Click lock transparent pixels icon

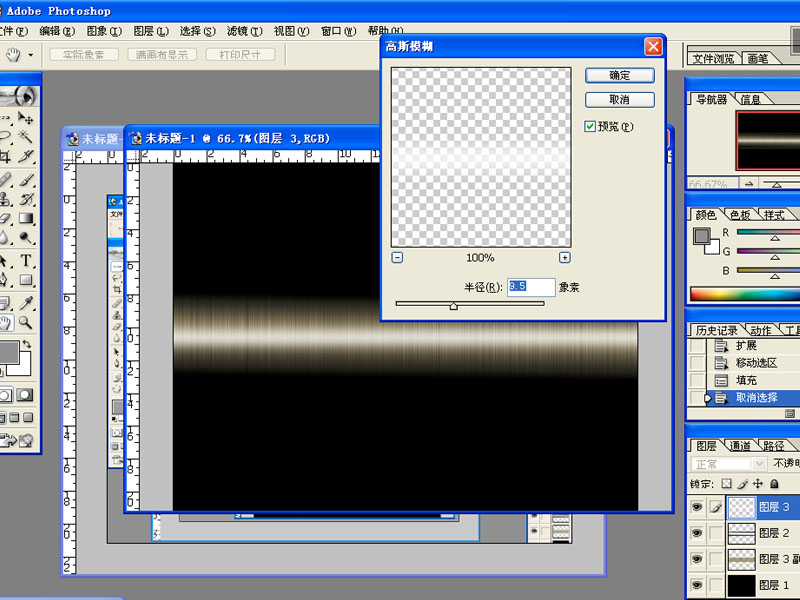click(727, 484)
